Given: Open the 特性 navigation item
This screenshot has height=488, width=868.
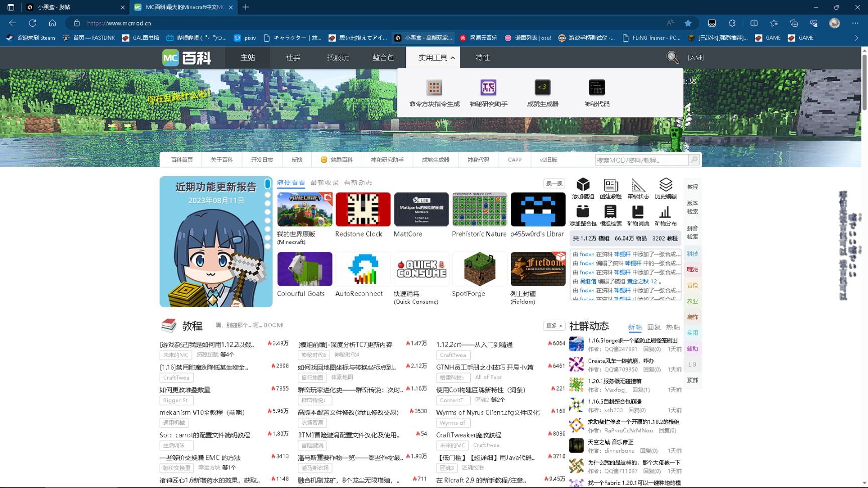Looking at the screenshot, I should (x=483, y=58).
